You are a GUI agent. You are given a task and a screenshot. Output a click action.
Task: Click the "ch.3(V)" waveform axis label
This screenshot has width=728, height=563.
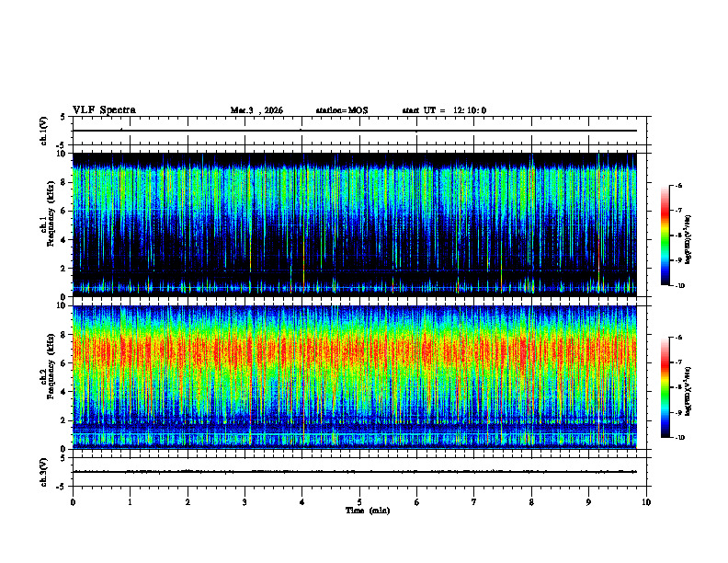point(44,472)
